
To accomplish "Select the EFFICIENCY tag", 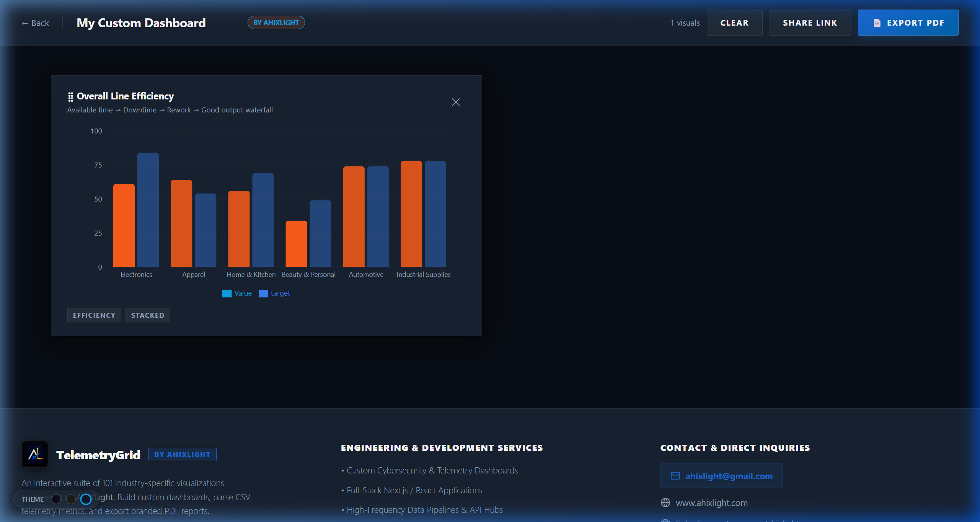I will [x=94, y=315].
